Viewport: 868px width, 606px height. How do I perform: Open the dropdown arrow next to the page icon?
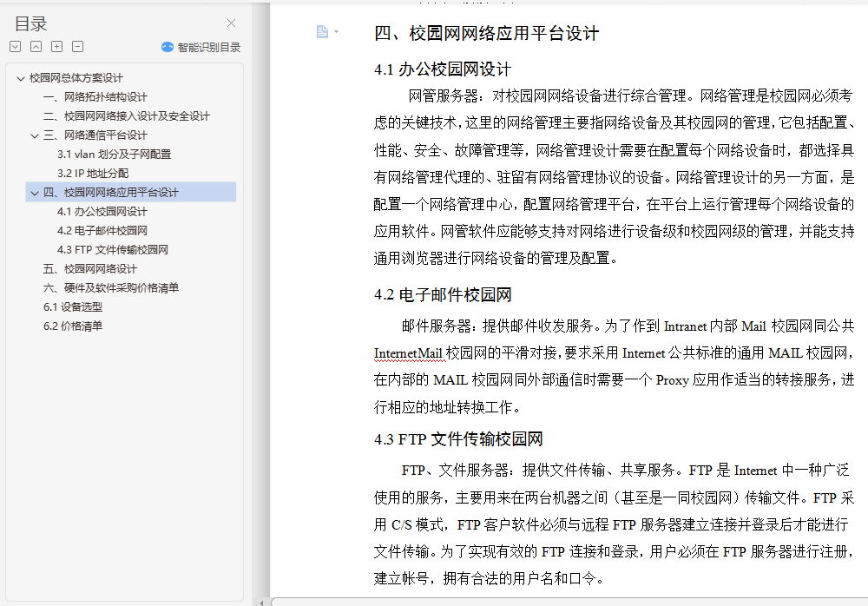click(336, 31)
